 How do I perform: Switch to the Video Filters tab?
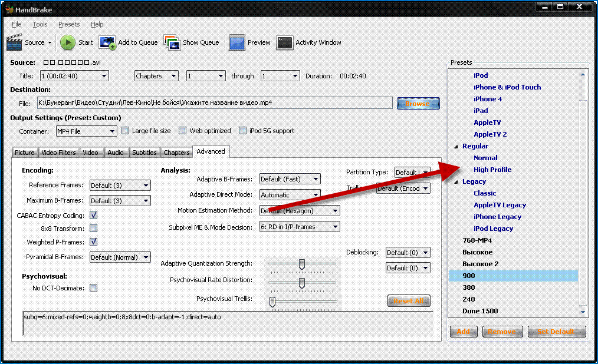tap(59, 153)
